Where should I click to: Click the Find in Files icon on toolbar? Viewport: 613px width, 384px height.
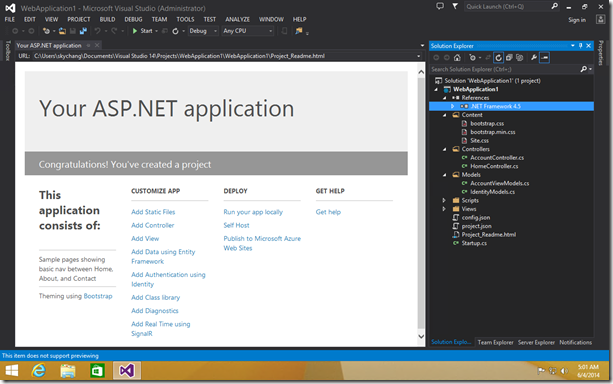[x=299, y=31]
